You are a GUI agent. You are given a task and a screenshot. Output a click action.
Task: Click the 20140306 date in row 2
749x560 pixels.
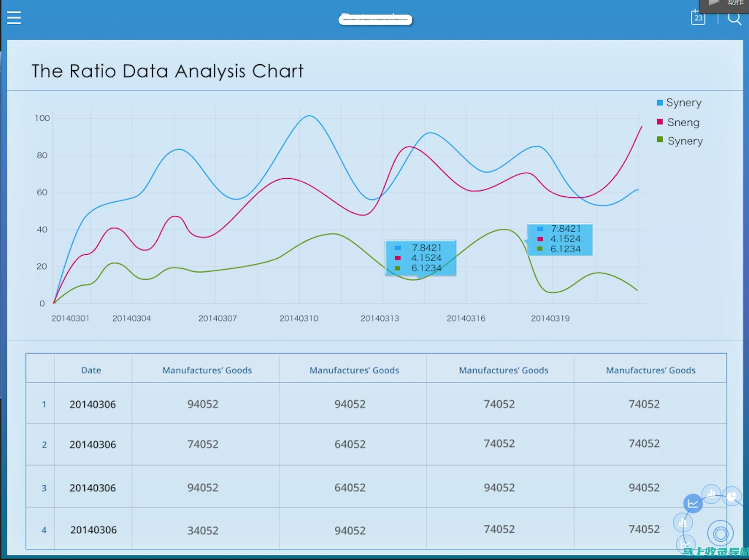[92, 444]
